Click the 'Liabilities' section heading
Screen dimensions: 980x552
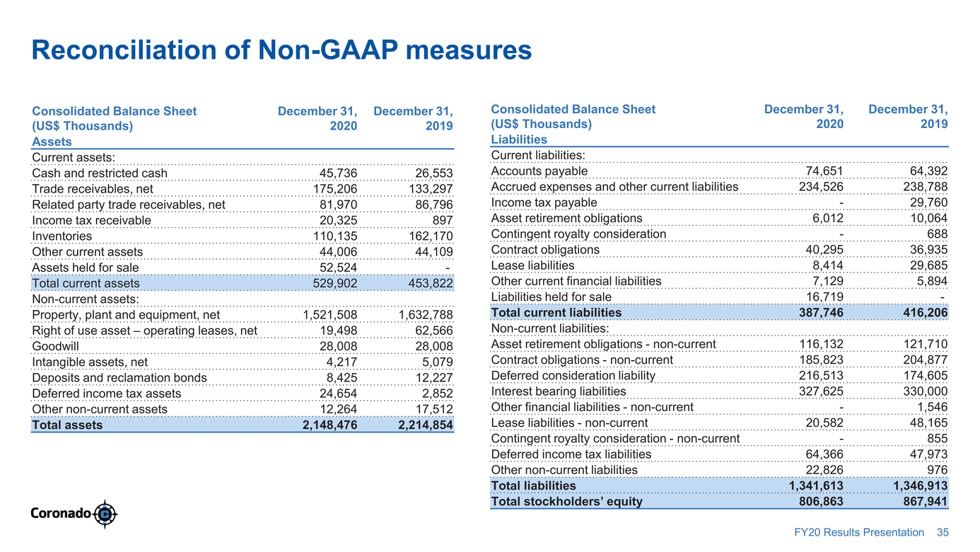pos(519,139)
